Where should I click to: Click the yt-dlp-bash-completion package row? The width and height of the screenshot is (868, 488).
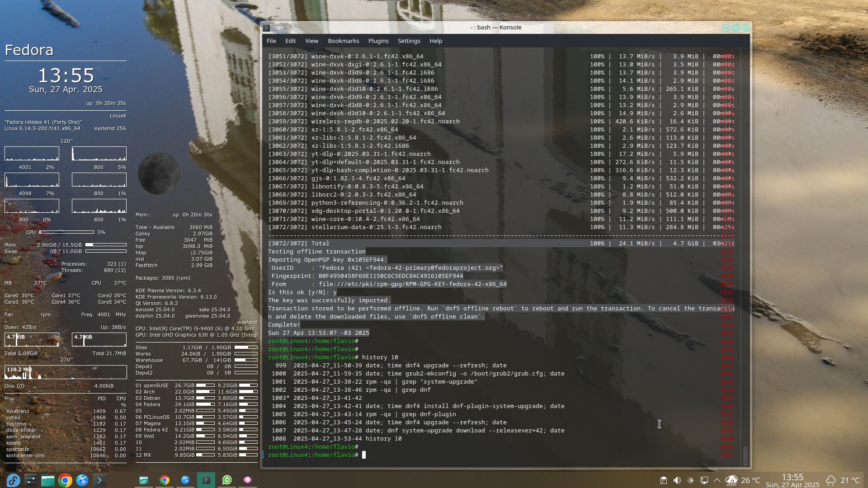(x=501, y=170)
